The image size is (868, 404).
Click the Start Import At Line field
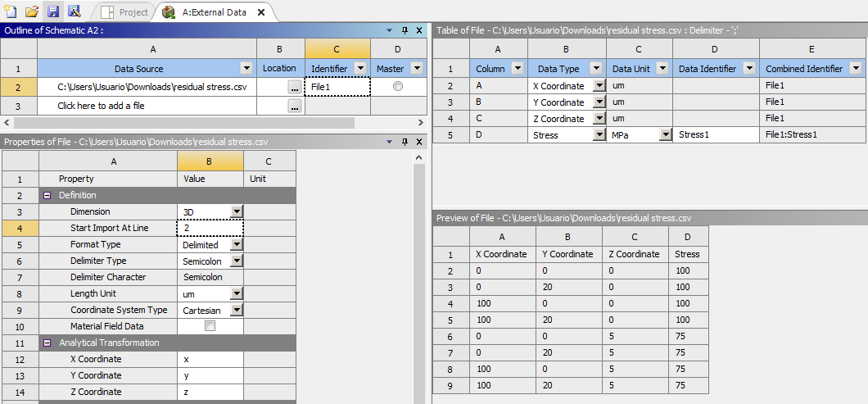click(210, 228)
